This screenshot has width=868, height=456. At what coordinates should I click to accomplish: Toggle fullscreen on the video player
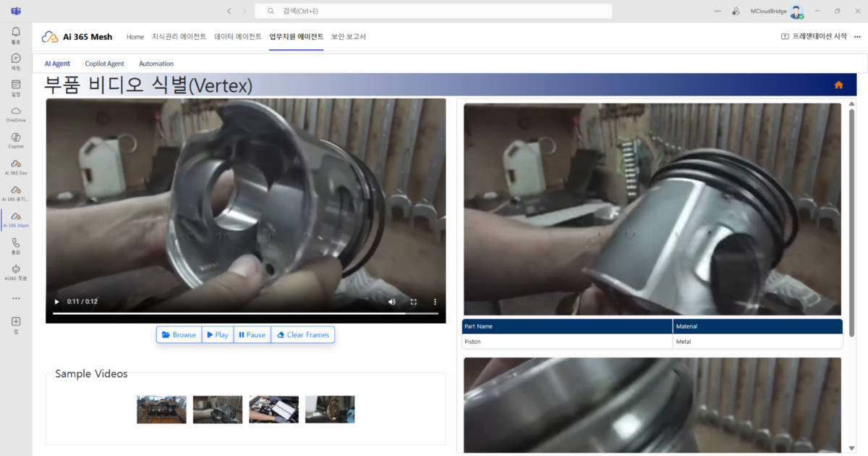point(414,302)
